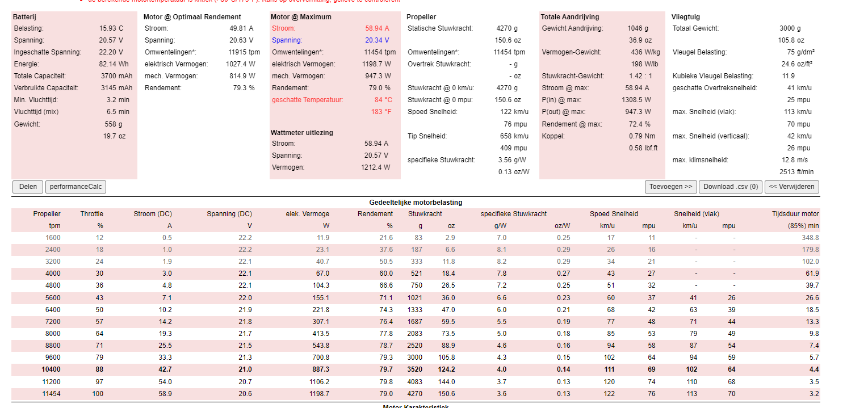Click the climb rate value 2513 ft/min
The width and height of the screenshot is (868, 408).
point(796,172)
